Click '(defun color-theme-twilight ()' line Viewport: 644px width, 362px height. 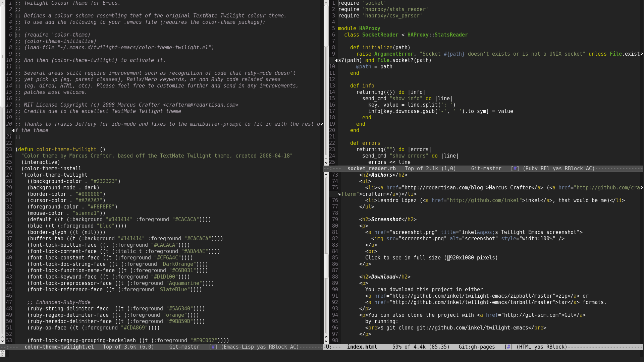click(60, 149)
